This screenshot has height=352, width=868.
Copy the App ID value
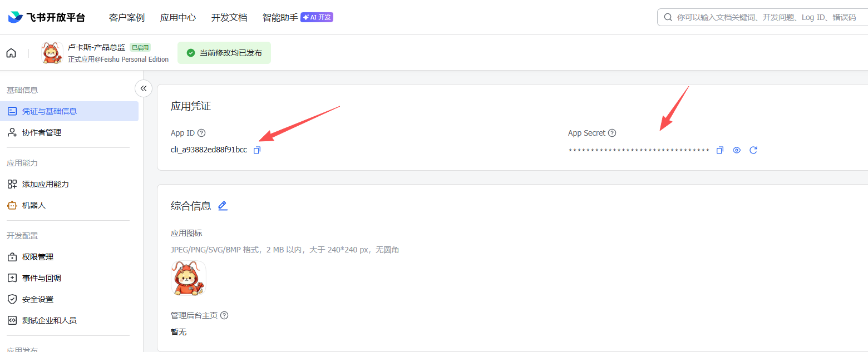click(x=257, y=150)
